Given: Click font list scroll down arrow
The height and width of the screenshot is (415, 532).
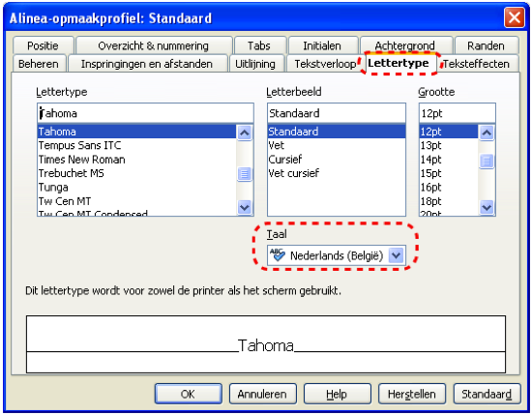Looking at the screenshot, I should pyautogui.click(x=245, y=207).
